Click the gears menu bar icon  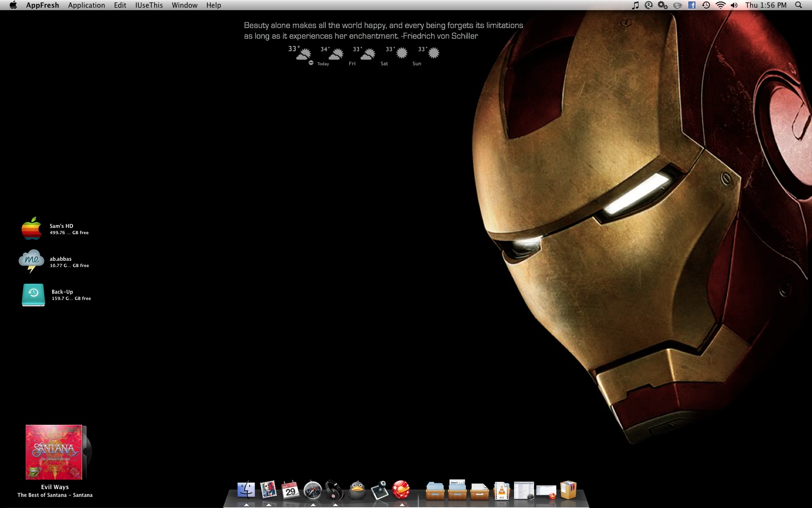tap(663, 5)
